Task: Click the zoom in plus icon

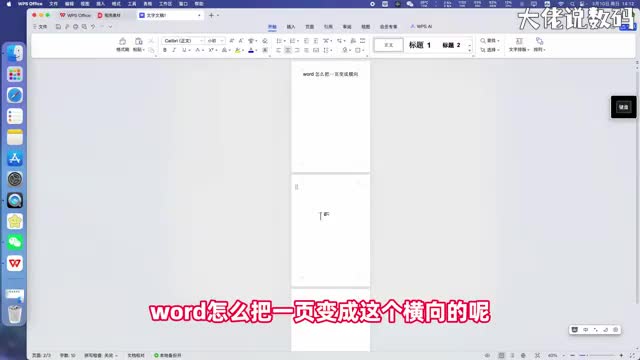Action: (621, 356)
